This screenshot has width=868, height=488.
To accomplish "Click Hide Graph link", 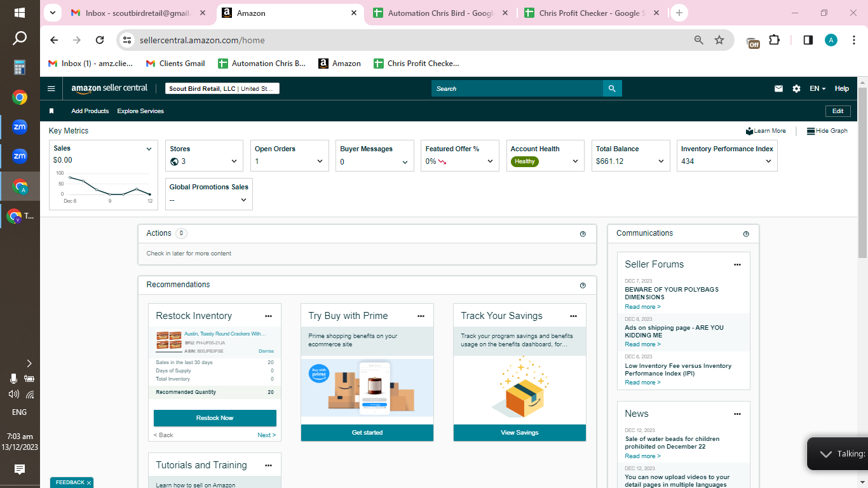I will click(827, 131).
